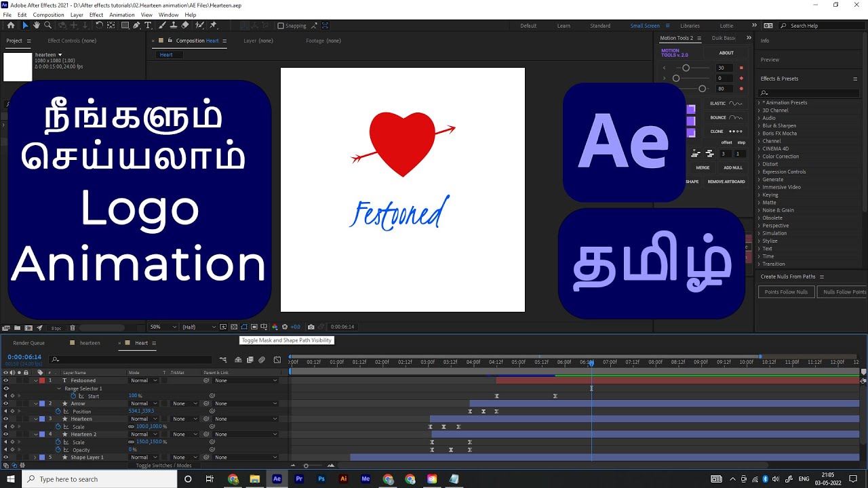Select the Clone Stamp tool

click(x=174, y=25)
